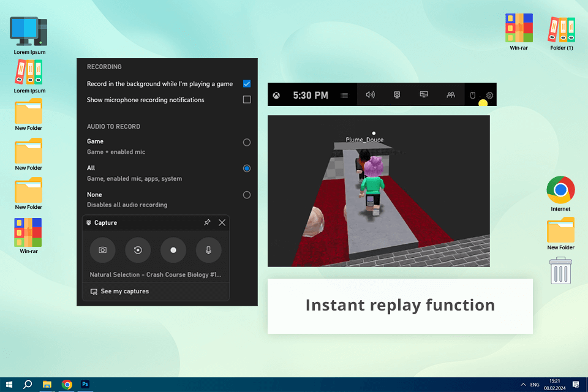Select Game audio radio option
588x392 pixels.
[x=247, y=142]
